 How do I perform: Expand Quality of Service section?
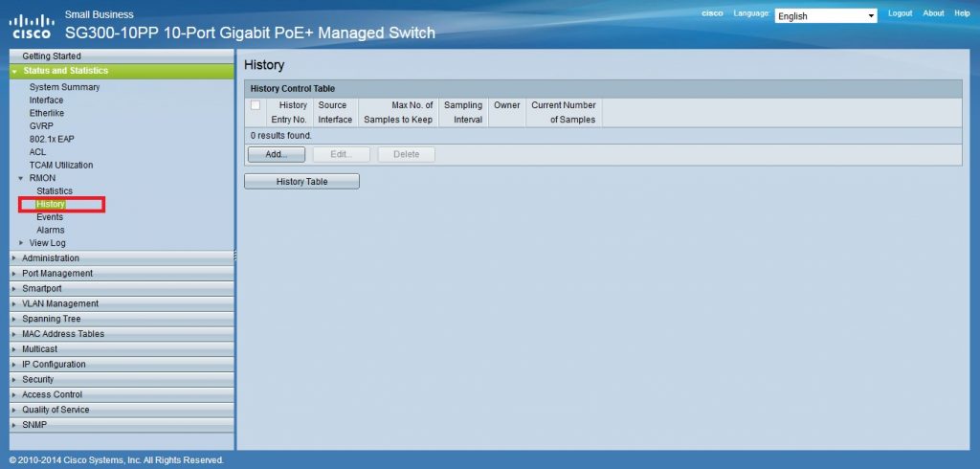tap(122, 410)
